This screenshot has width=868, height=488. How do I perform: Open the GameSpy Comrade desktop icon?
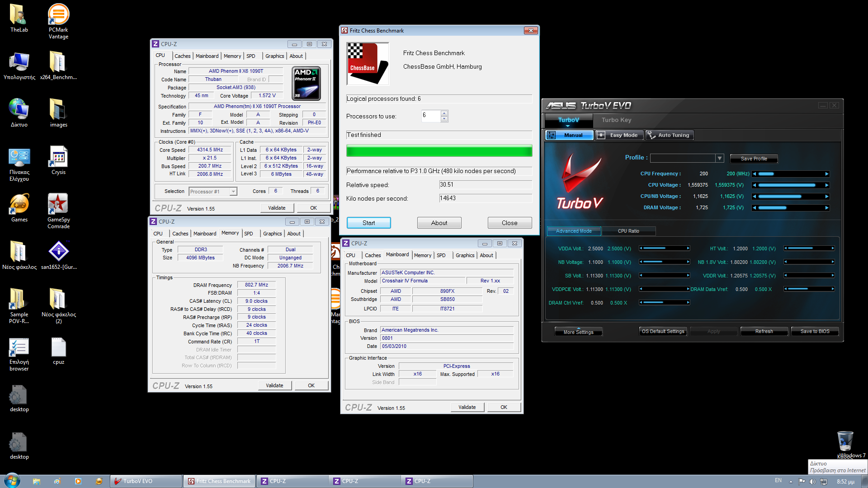coord(58,211)
